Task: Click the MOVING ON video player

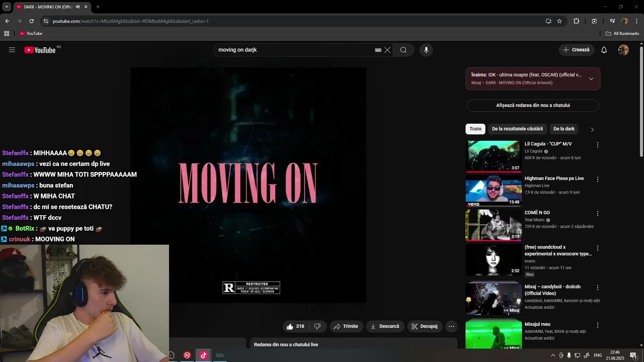Action: [x=248, y=185]
